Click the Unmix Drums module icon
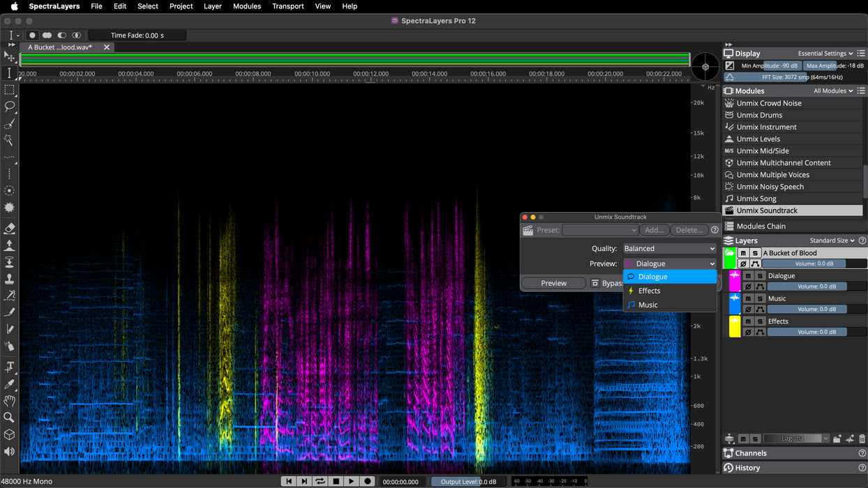 [x=729, y=115]
